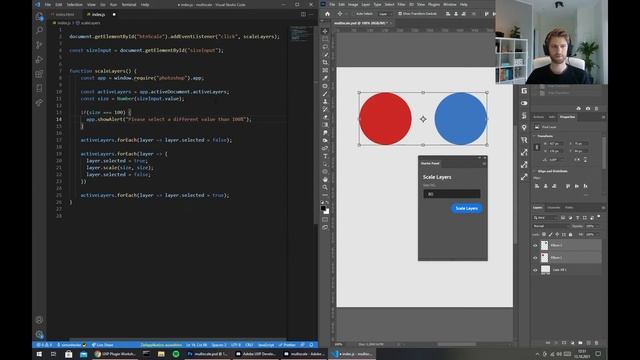Image resolution: width=640 pixels, height=360 pixels.
Task: Switch to the Channels tab
Action: [x=554, y=208]
